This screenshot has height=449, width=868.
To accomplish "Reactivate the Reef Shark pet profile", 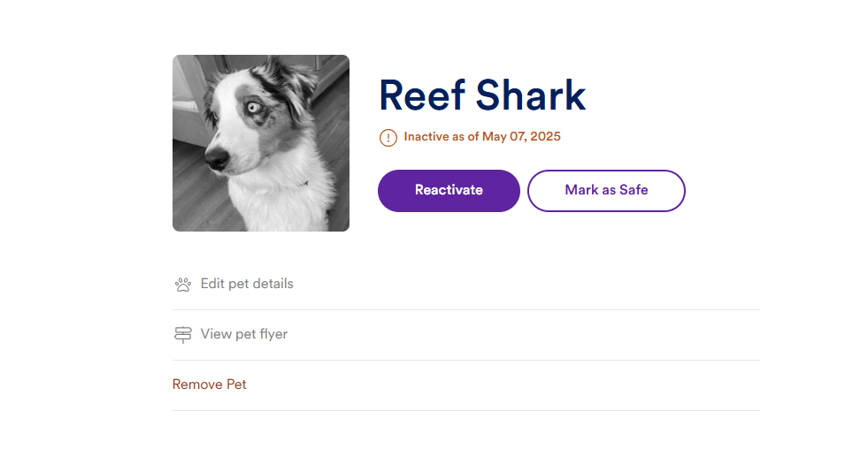I will (x=449, y=191).
